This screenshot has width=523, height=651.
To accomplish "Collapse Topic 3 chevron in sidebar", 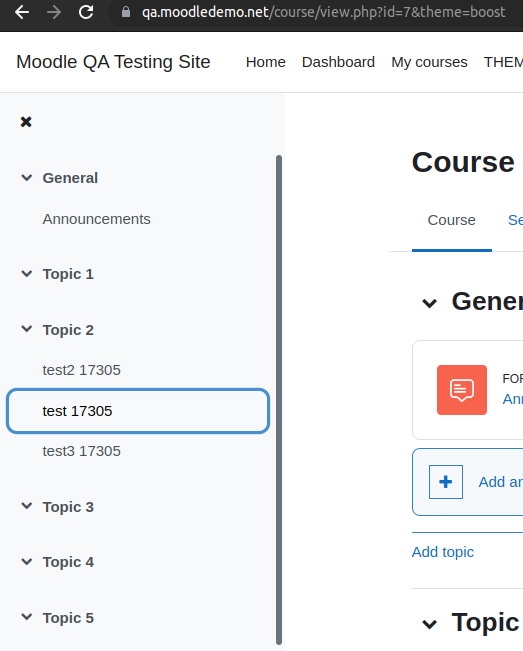I will coord(27,506).
